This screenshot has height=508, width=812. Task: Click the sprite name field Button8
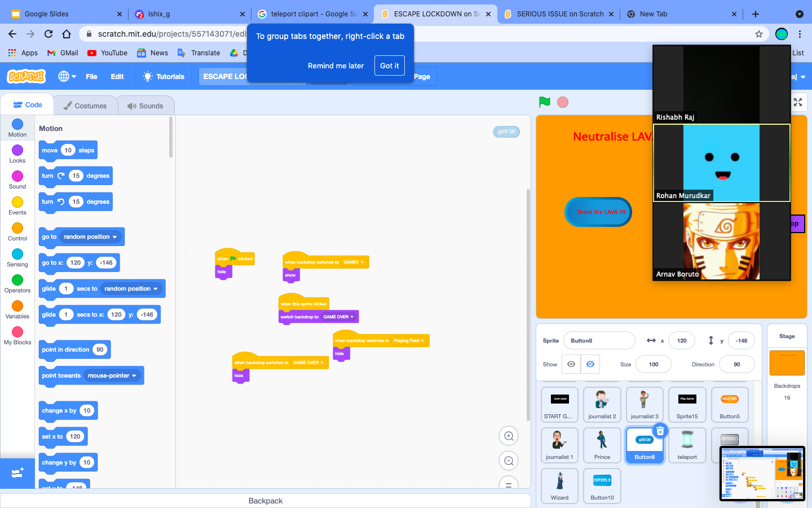point(599,340)
